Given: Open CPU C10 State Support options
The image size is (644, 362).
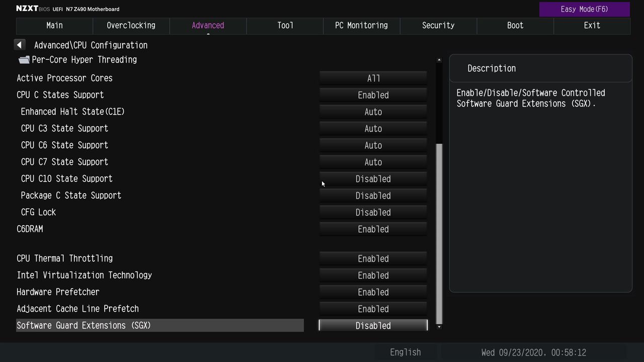Looking at the screenshot, I should coord(373,179).
